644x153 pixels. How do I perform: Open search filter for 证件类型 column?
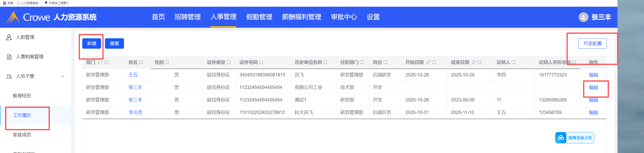coord(228,62)
